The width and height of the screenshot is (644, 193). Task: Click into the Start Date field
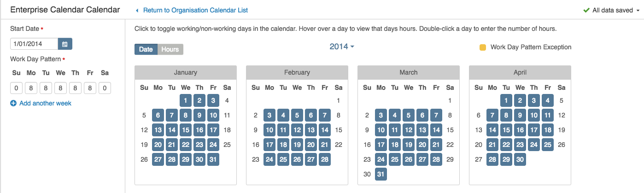point(34,44)
